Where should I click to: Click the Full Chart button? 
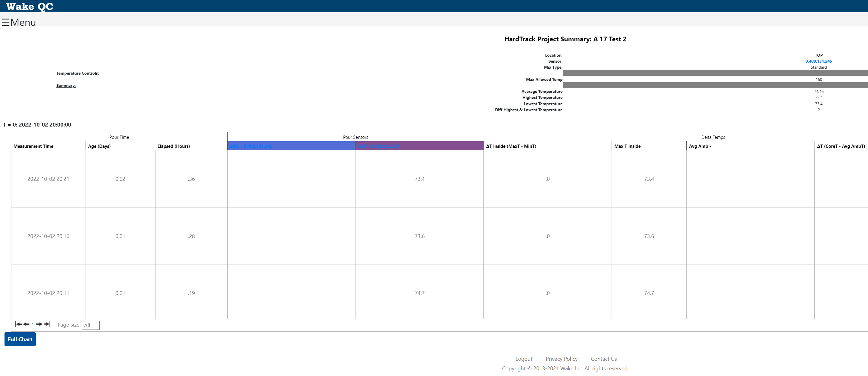20,339
